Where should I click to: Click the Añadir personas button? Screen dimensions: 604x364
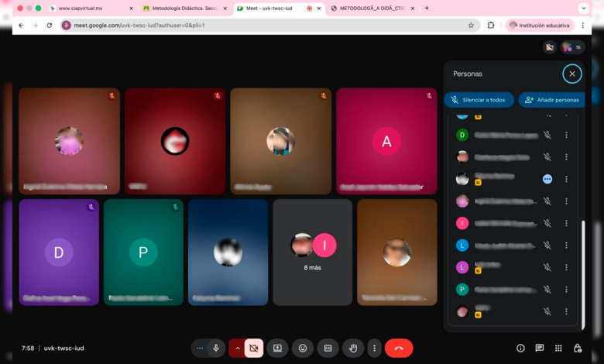point(551,100)
